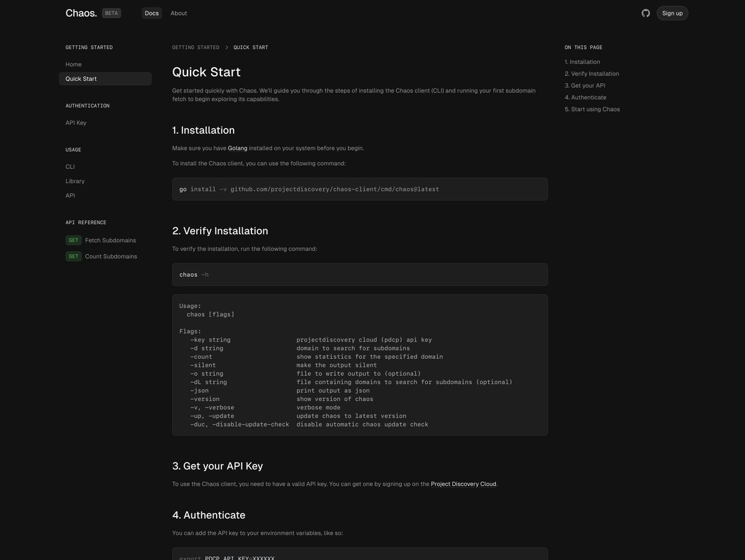
Task: Click the -duc, -disable-update-check flag line
Action: tap(309, 425)
